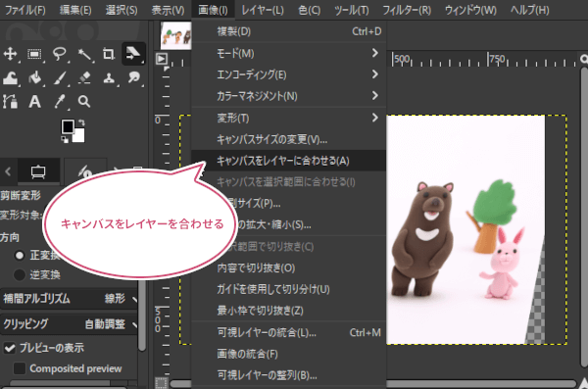Choose 可視レイヤーの整列(B)... menu item
Image resolution: width=588 pixels, height=389 pixels.
[289, 375]
